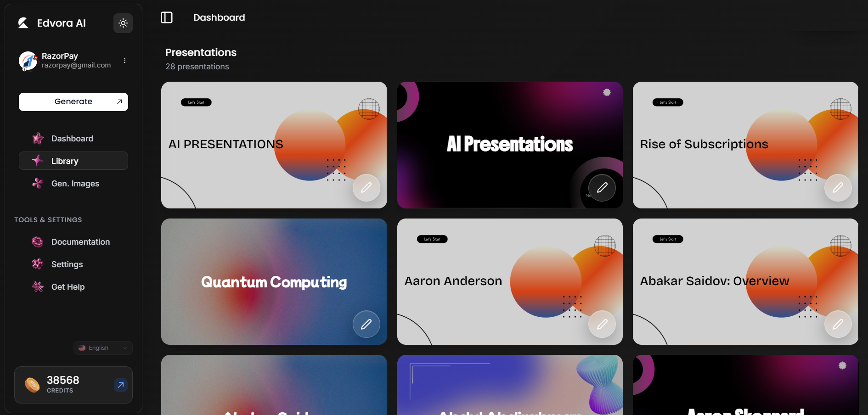Open the partially visible purple card in bottom row
This screenshot has width=868, height=415.
tap(510, 385)
